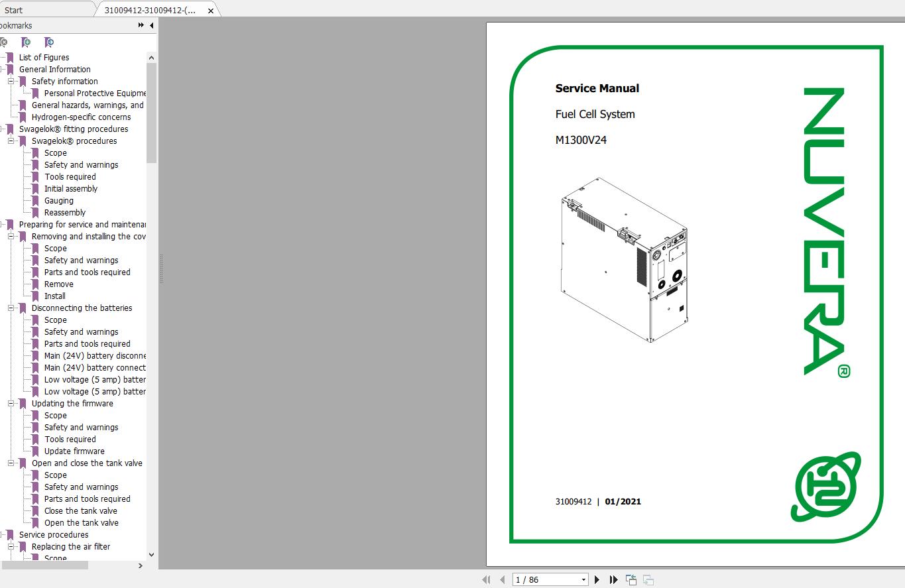Click the delete bookmark icon

(5, 42)
